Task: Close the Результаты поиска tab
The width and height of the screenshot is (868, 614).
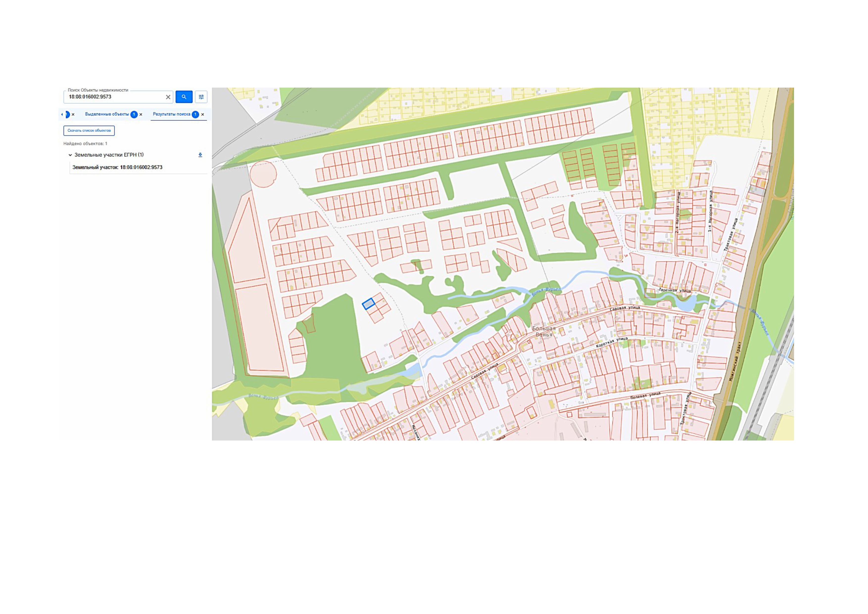Action: coord(203,115)
